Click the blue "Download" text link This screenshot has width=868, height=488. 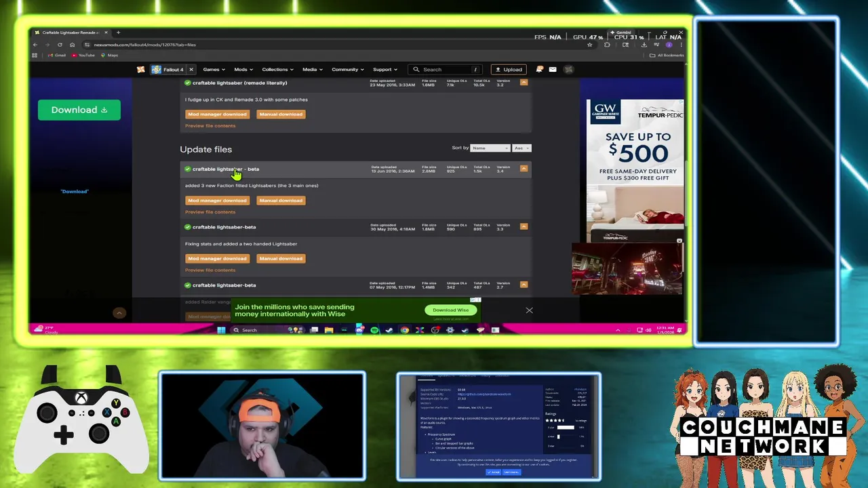click(75, 191)
